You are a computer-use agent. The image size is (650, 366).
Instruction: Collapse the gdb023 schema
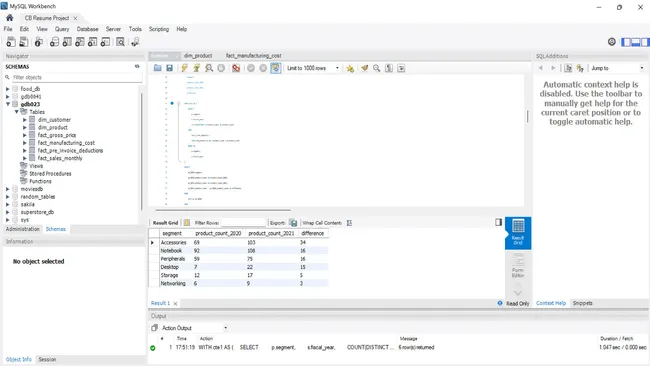(7, 104)
